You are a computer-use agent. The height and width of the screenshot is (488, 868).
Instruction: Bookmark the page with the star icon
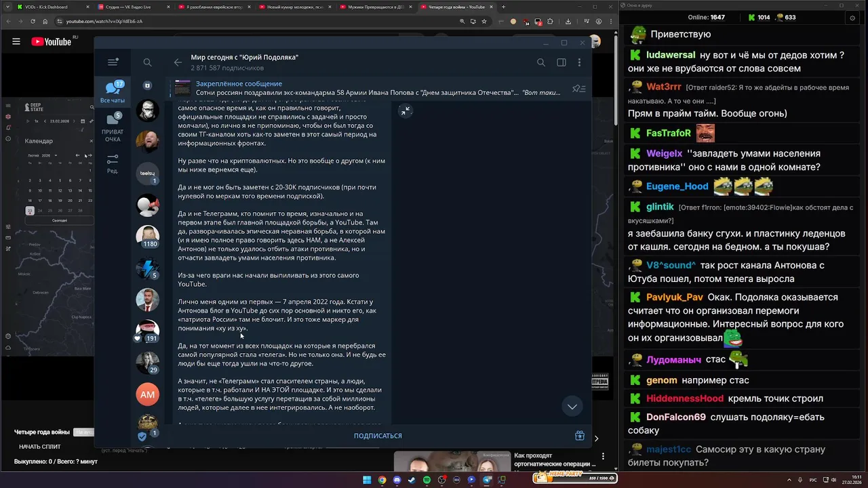[485, 21]
